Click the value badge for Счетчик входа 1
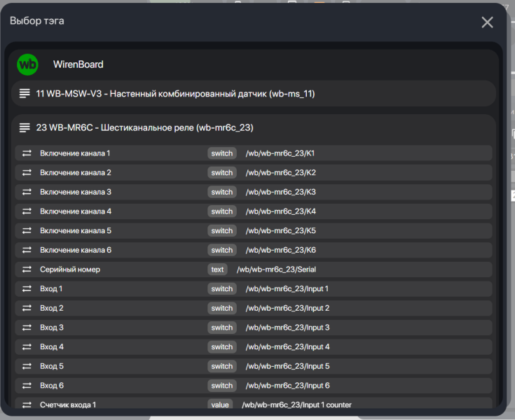This screenshot has width=515, height=420. point(220,405)
